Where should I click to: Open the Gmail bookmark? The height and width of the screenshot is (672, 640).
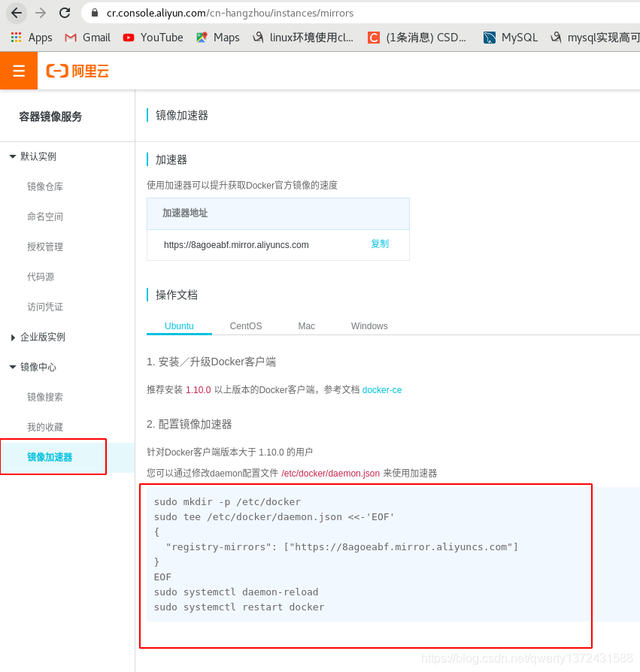pyautogui.click(x=87, y=38)
